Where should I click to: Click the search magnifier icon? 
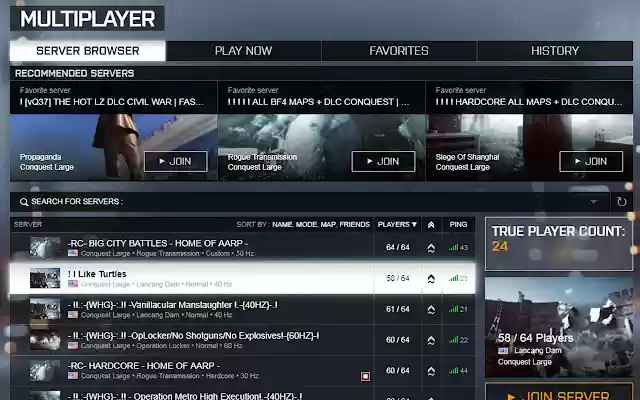[x=24, y=202]
